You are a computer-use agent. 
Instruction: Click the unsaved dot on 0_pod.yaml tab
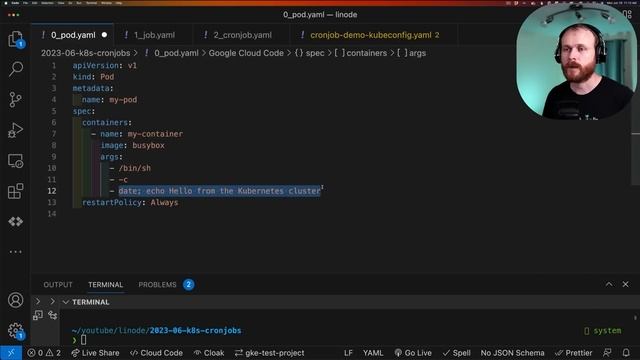click(104, 35)
